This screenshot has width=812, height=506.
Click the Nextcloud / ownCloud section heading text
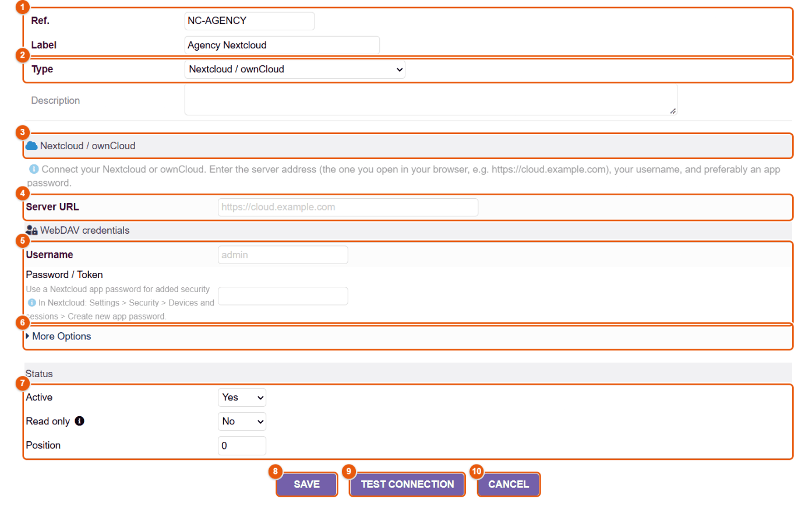[x=88, y=146]
